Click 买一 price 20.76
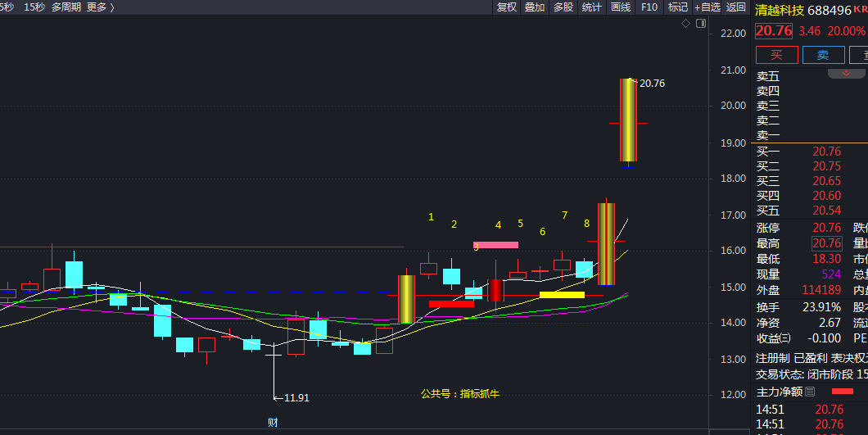 826,152
